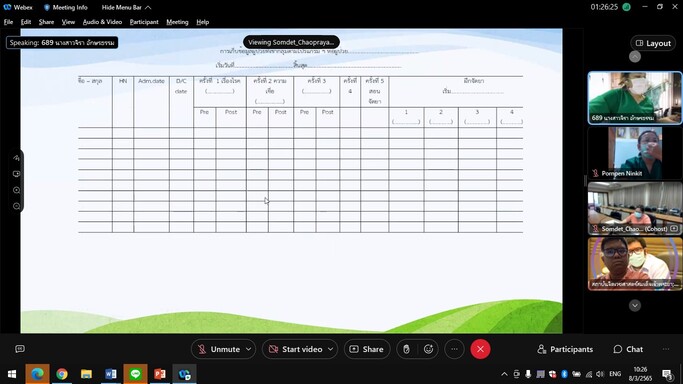Open the Audio & Video menu
This screenshot has height=384, width=683.
pos(102,22)
